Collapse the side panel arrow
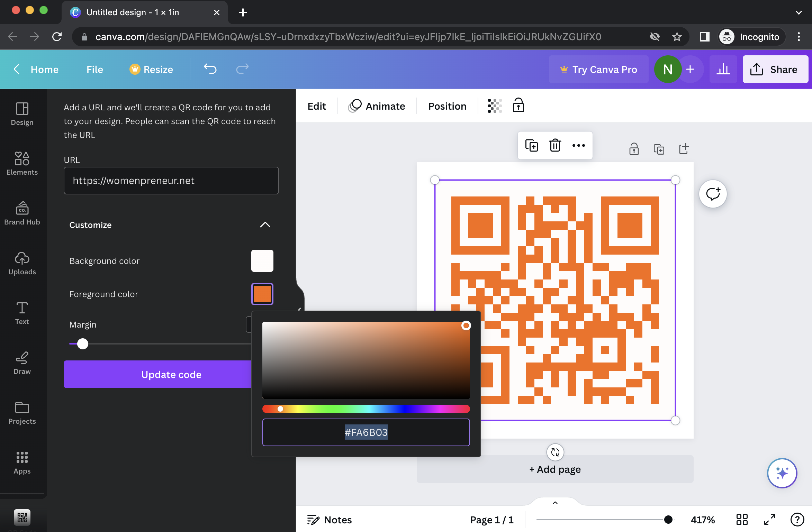Image resolution: width=812 pixels, height=532 pixels. 300,309
